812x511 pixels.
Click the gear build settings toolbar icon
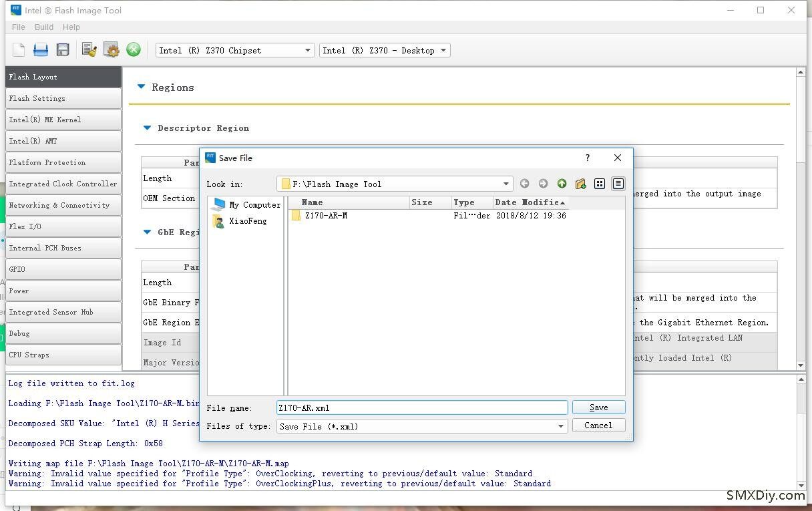pos(112,49)
